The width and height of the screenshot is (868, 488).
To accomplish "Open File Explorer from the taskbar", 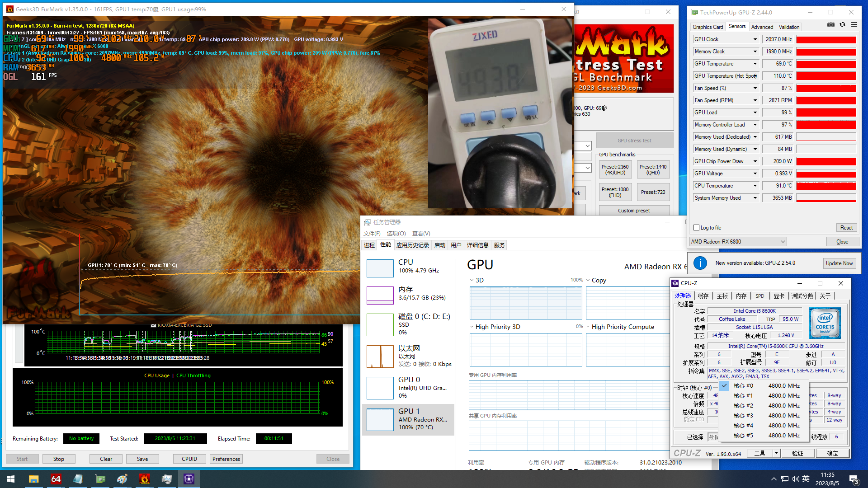I will click(x=33, y=479).
